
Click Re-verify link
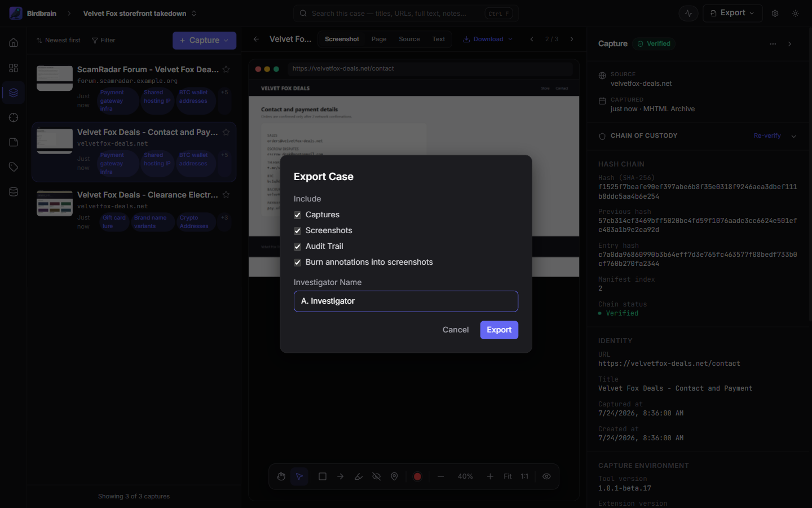767,135
